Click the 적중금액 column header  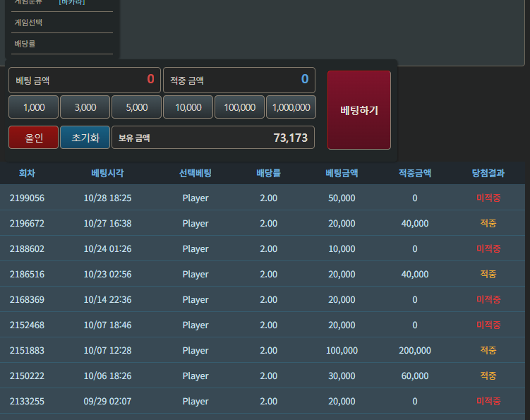[415, 173]
